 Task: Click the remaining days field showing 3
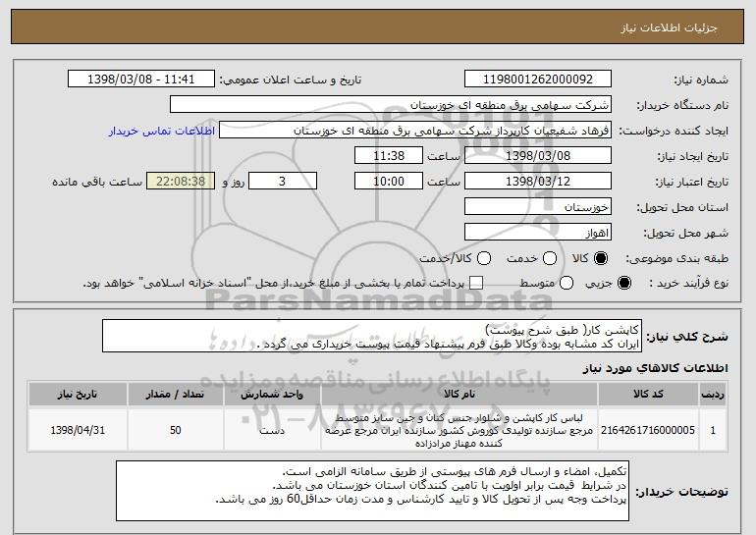click(x=283, y=182)
